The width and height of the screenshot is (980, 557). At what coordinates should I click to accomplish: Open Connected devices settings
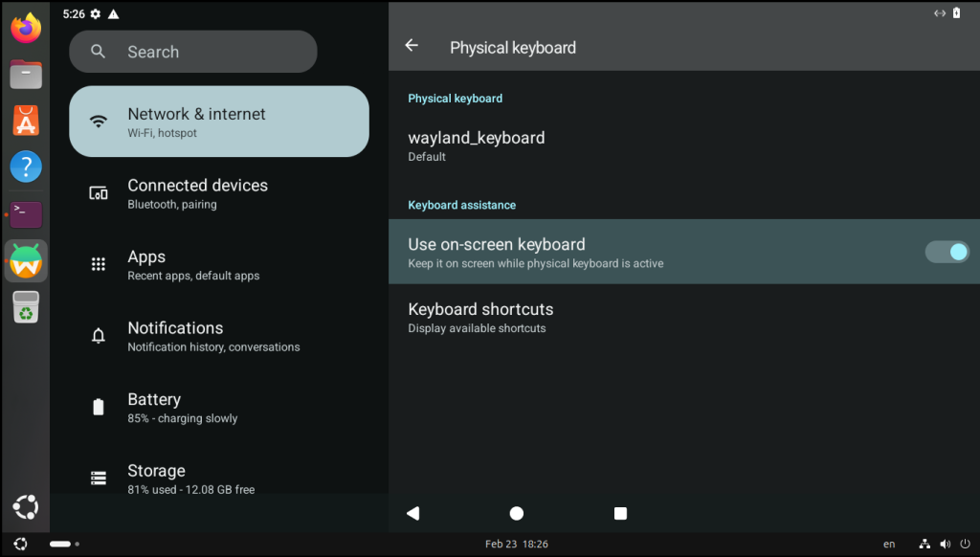[x=197, y=193]
